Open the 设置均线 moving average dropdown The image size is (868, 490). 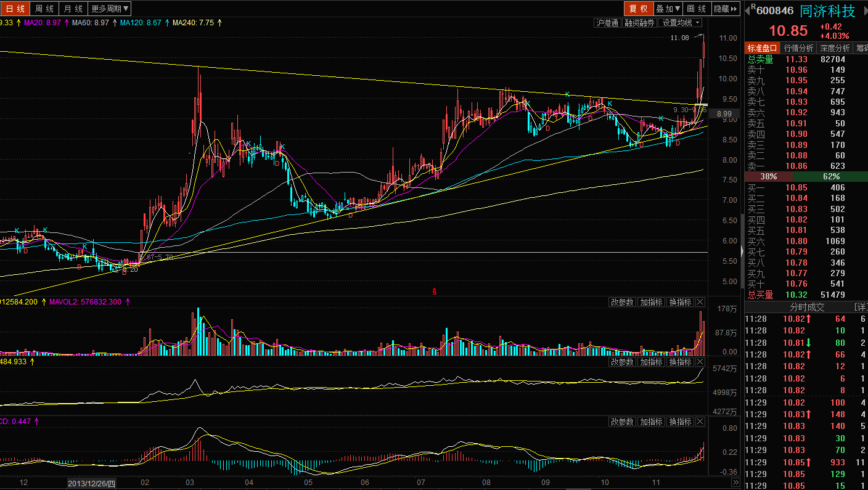(681, 23)
